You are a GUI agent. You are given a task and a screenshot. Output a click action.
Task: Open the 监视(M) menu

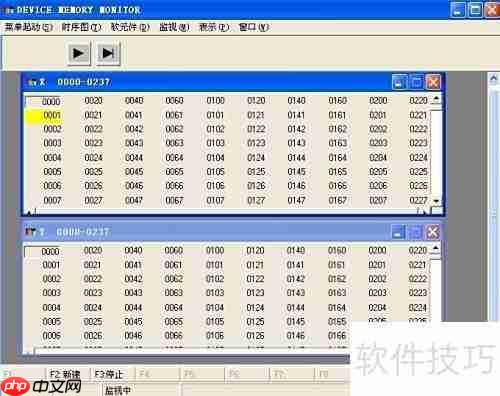point(174,27)
